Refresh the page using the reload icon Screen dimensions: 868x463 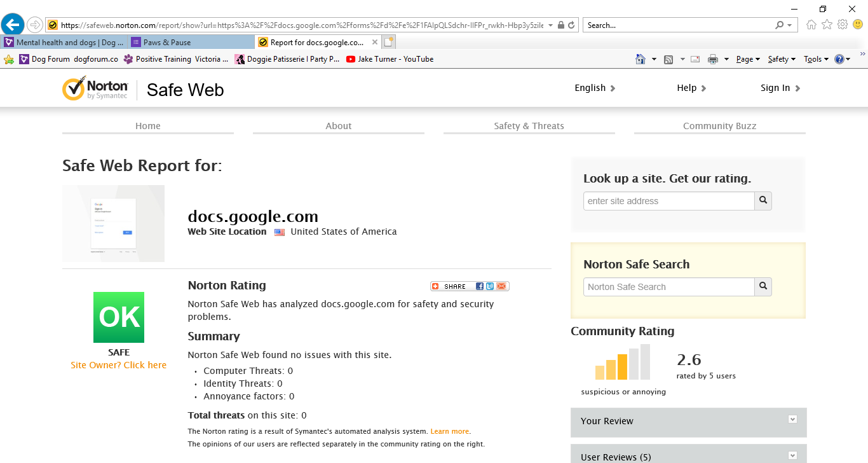click(571, 25)
